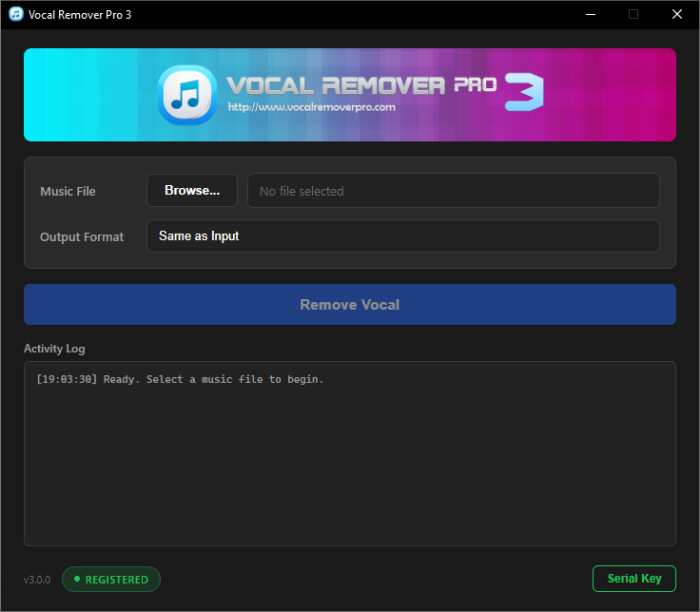Viewport: 700px width, 612px height.
Task: Open the vocalremoverpro.com link in banner
Action: coord(311,107)
